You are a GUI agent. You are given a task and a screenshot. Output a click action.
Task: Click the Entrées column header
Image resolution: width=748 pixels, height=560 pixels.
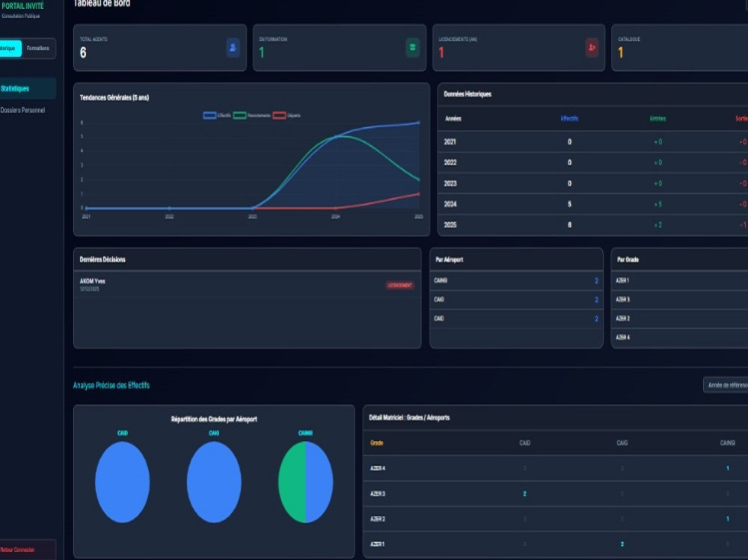click(x=657, y=119)
